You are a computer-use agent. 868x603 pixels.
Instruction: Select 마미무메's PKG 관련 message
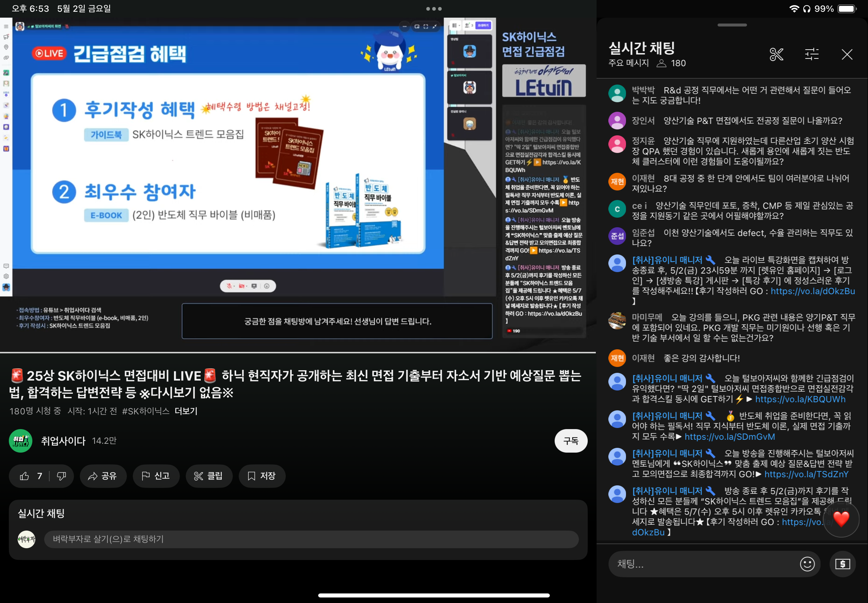pos(743,328)
